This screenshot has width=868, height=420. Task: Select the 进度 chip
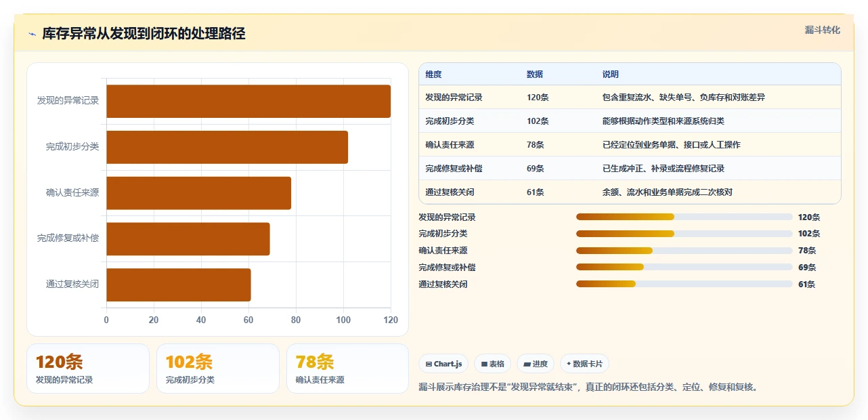tap(536, 364)
